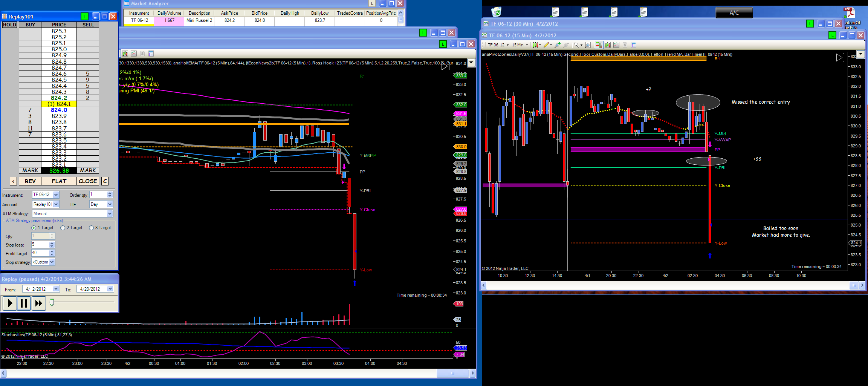Open the first notepad file on desktop

pyautogui.click(x=555, y=12)
